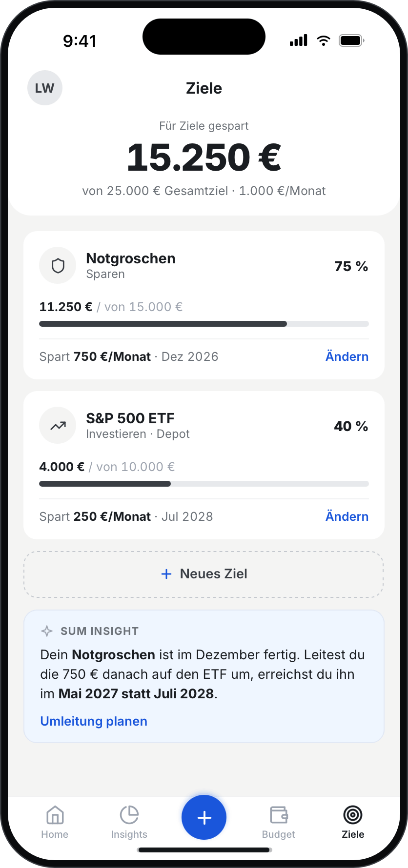This screenshot has height=868, width=408.
Task: Tap the 15.250 € saved total
Action: [x=204, y=158]
